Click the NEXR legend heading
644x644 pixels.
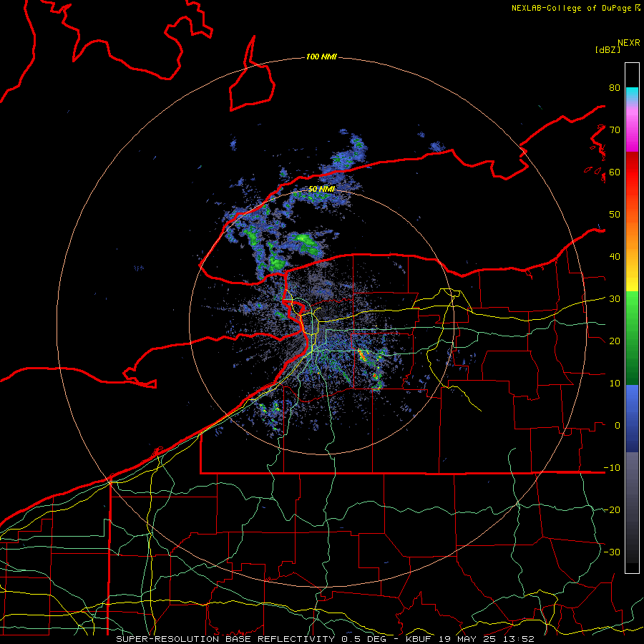629,43
